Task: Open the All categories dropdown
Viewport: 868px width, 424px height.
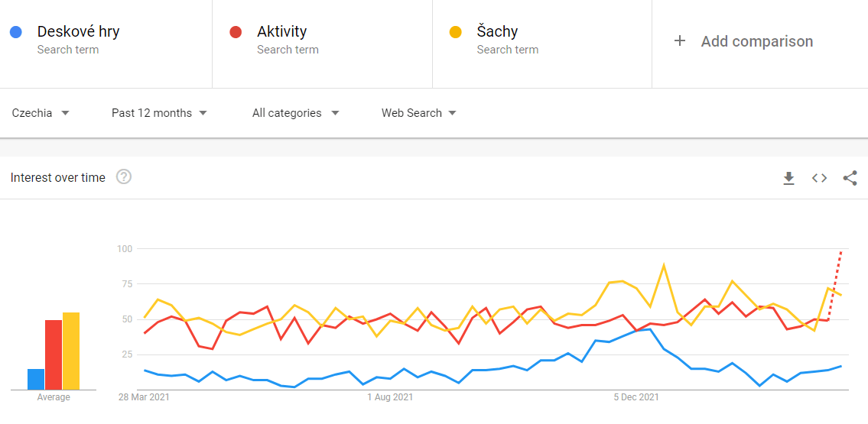Action: pos(295,113)
